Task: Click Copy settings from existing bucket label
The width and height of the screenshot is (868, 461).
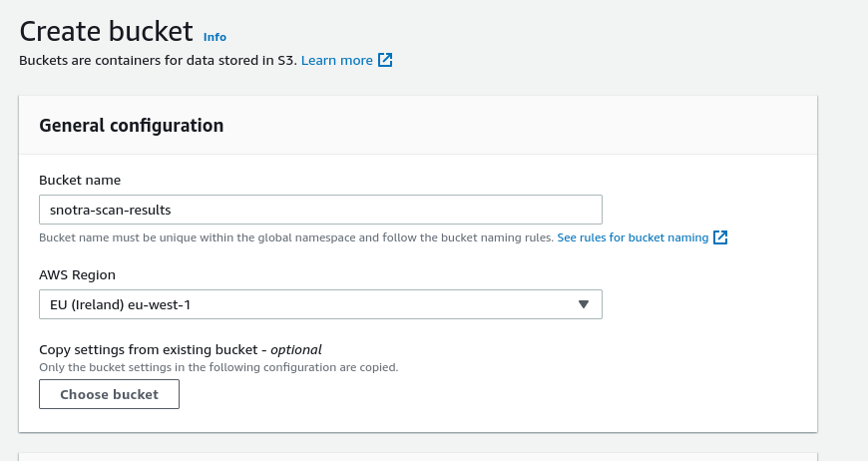Action: click(152, 349)
